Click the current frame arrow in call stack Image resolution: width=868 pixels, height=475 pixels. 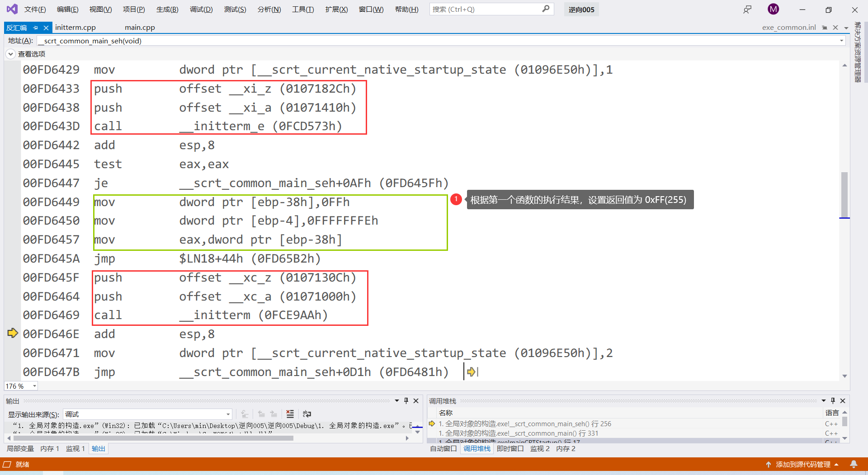432,423
